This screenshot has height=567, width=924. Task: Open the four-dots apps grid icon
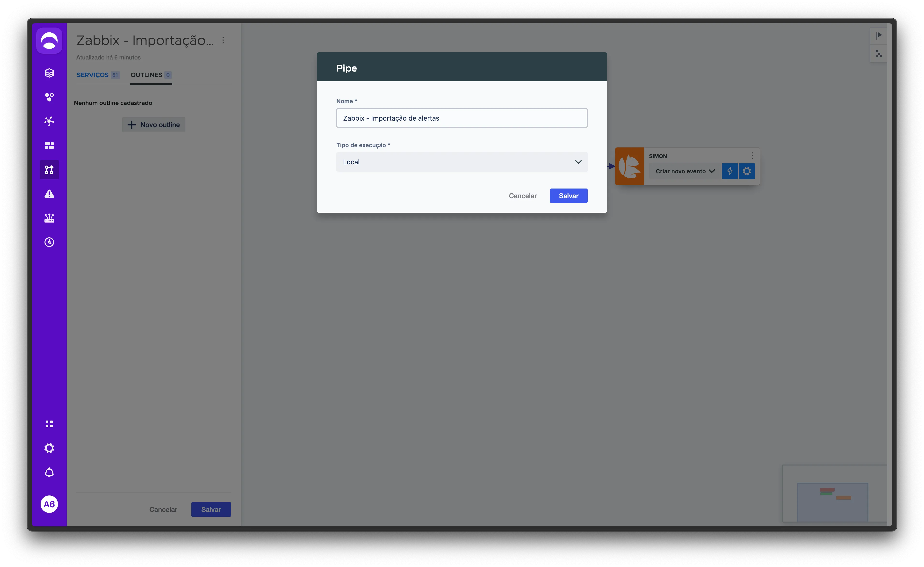[49, 424]
